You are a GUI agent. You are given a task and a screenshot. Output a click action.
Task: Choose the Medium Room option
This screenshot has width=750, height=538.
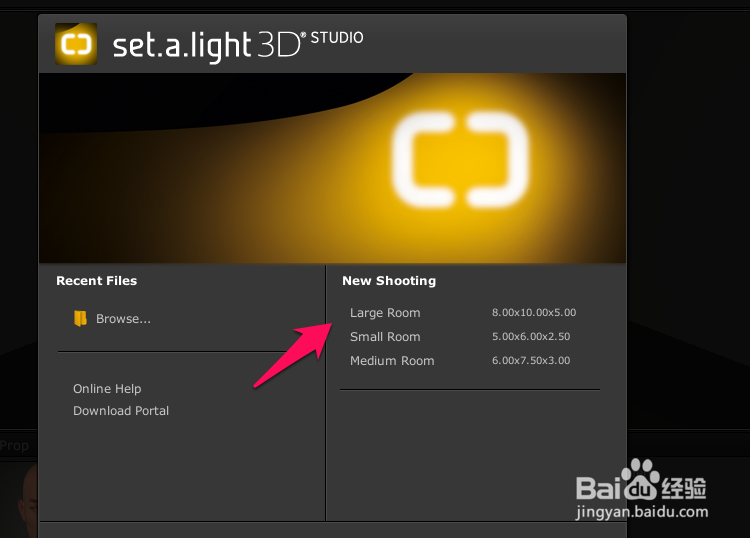[392, 361]
